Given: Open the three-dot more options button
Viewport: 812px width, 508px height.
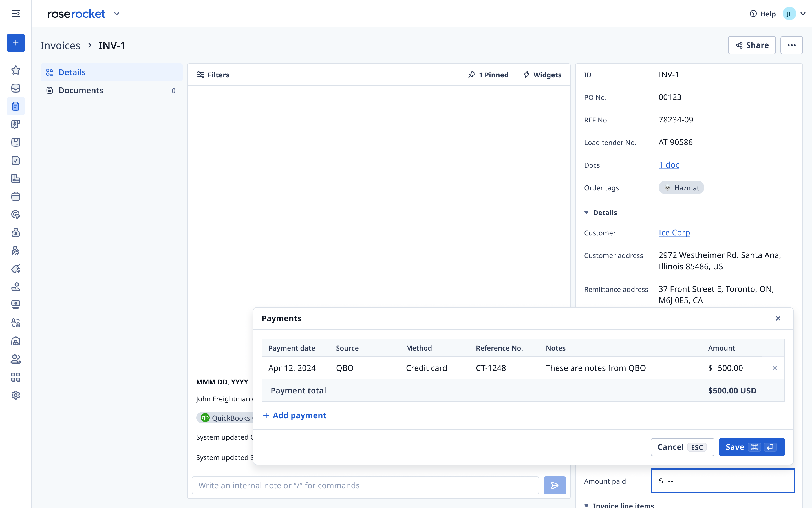Looking at the screenshot, I should (791, 45).
